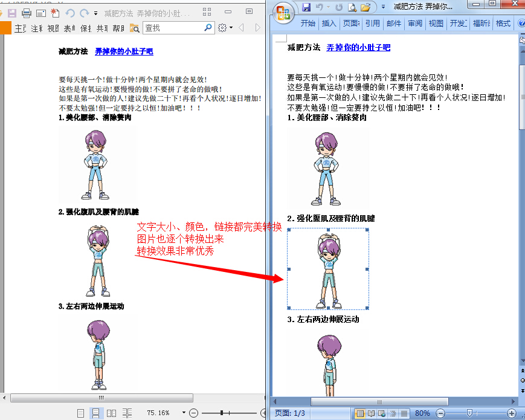Switch to the 插入 ribbon tab

pyautogui.click(x=329, y=23)
